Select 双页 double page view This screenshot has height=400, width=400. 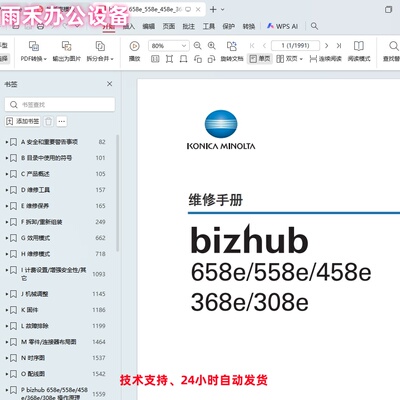pos(289,59)
